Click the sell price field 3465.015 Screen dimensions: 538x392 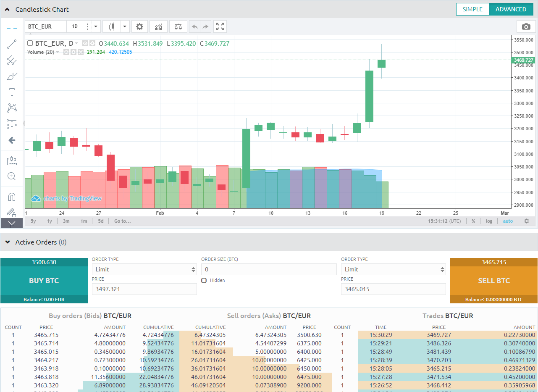coord(394,289)
